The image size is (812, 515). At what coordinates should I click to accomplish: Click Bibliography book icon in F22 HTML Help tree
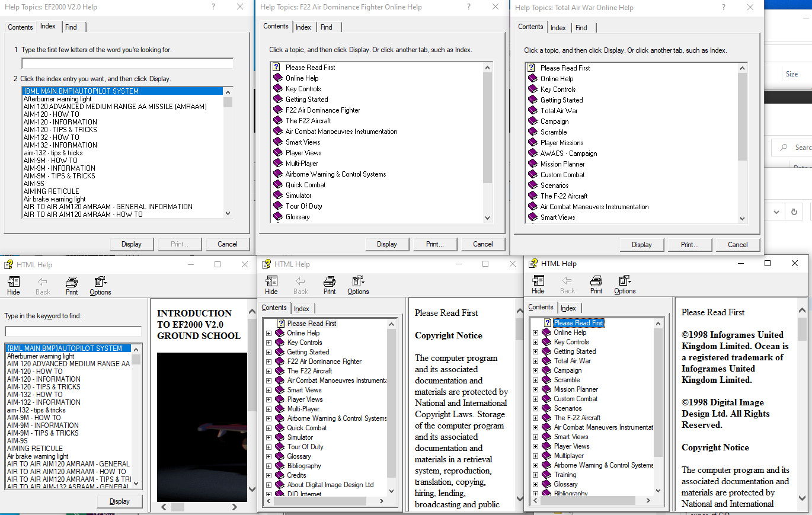[280, 465]
